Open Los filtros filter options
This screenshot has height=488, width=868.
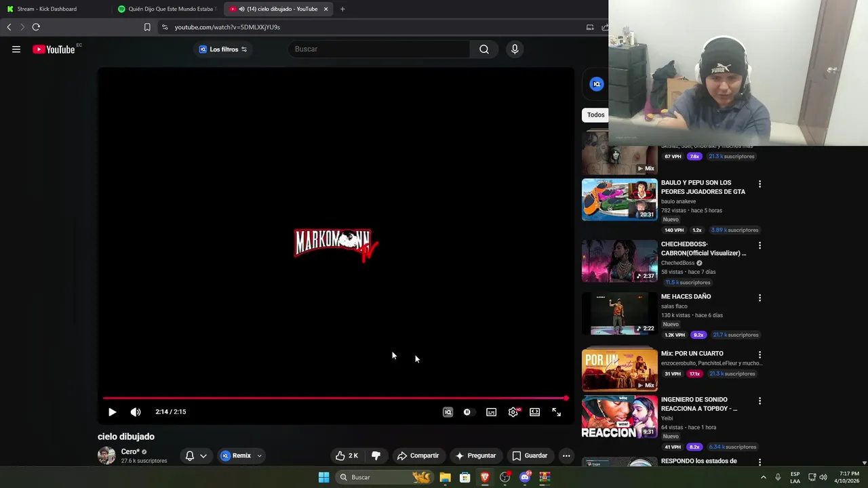[x=223, y=49]
